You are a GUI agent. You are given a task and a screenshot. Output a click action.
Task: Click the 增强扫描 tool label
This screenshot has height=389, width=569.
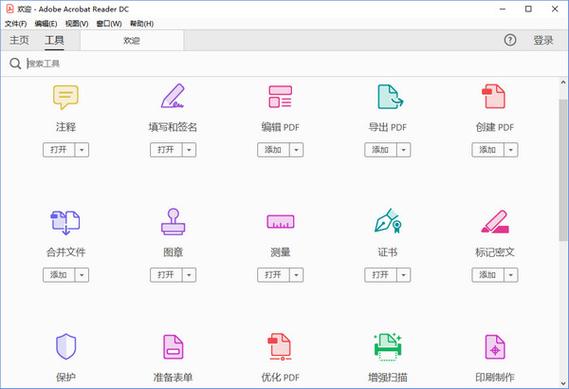click(x=388, y=378)
